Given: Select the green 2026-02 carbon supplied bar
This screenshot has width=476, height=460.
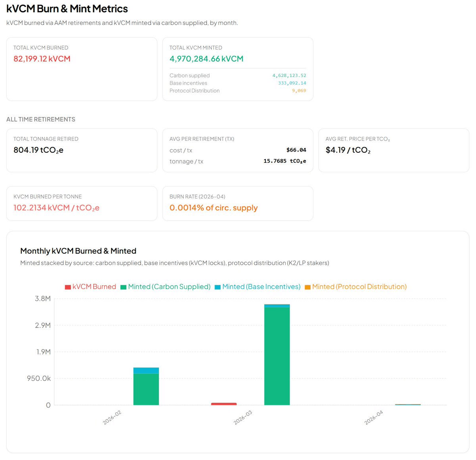Looking at the screenshot, I should coord(146,389).
